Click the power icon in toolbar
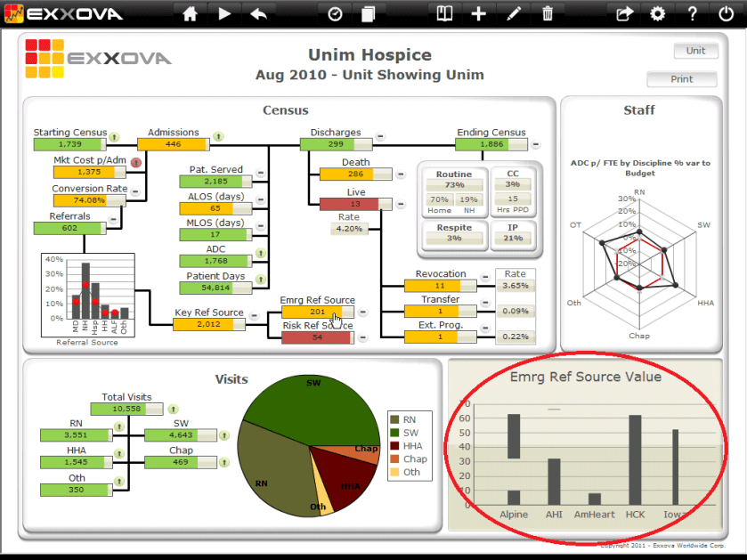The image size is (747, 560). (x=727, y=13)
